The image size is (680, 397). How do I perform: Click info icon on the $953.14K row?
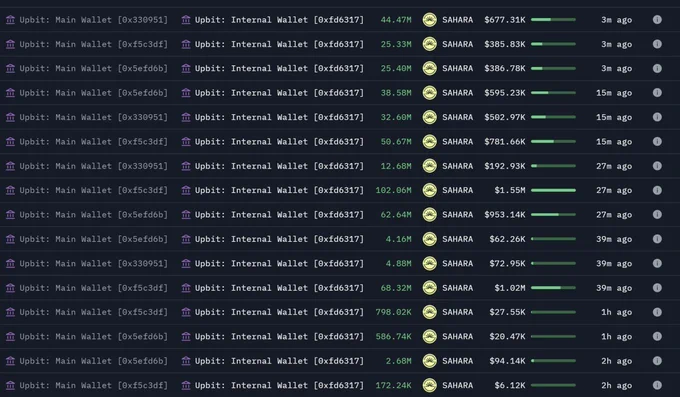click(x=657, y=214)
